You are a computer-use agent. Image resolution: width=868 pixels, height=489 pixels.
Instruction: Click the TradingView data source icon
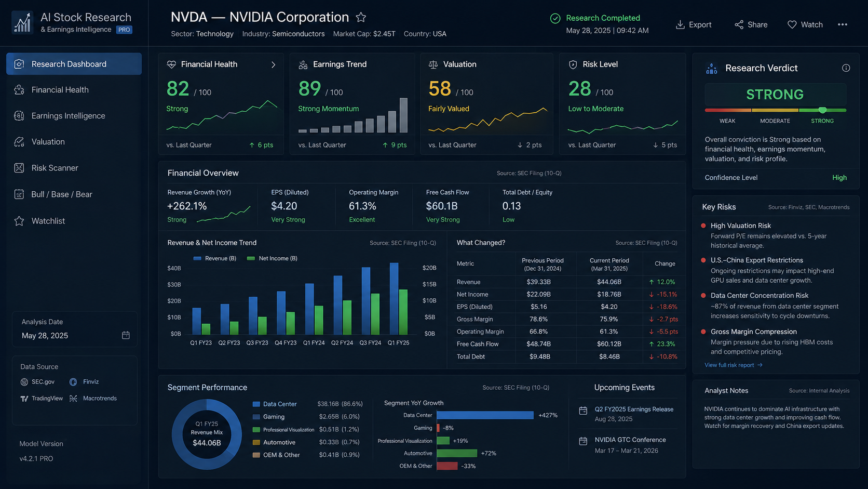(x=24, y=399)
